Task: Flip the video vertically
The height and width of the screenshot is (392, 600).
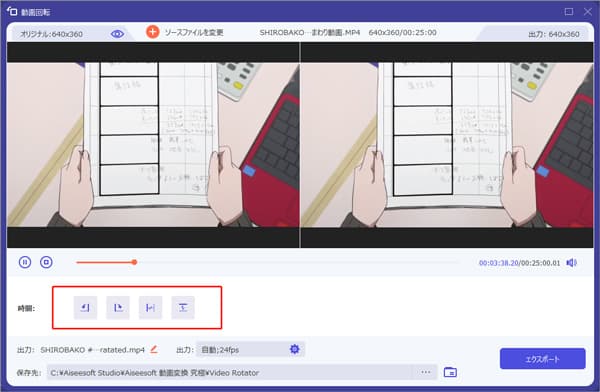Action: (x=183, y=307)
